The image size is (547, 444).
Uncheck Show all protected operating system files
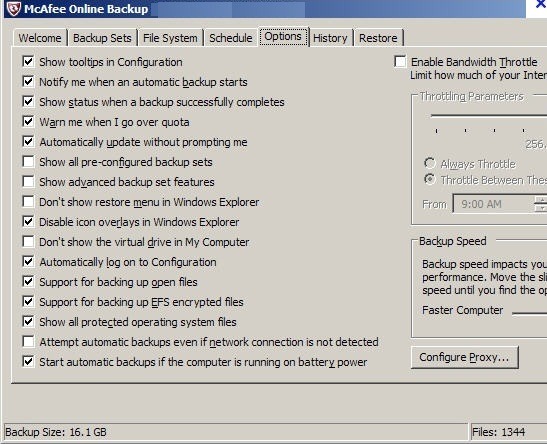(x=28, y=322)
